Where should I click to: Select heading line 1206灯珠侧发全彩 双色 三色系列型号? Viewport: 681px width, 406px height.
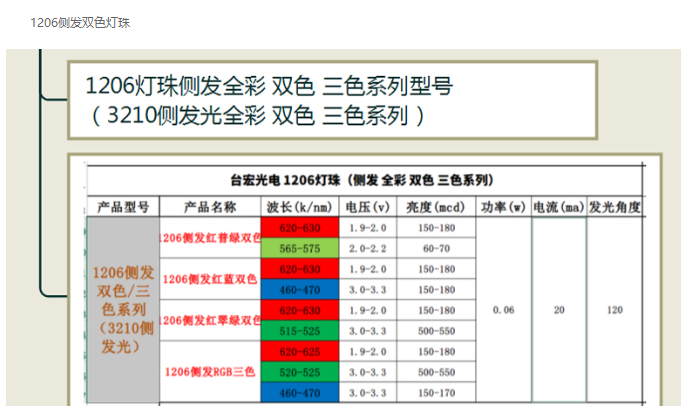coord(269,86)
